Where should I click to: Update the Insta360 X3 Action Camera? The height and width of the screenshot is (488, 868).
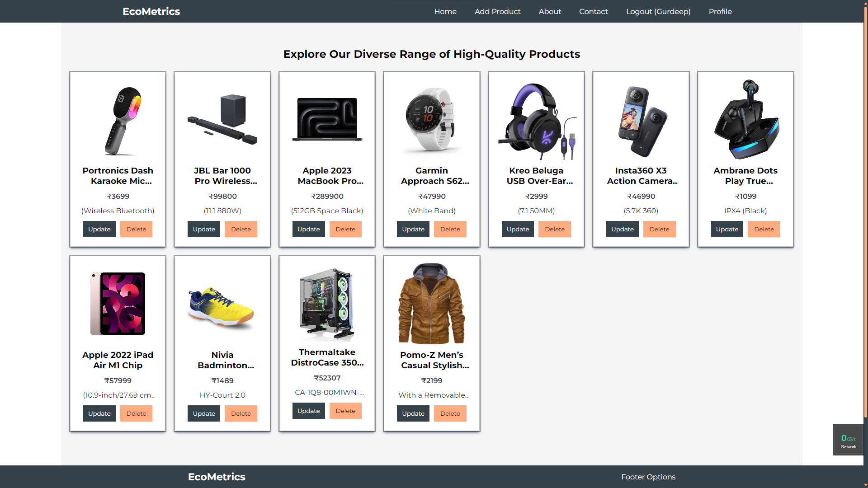pyautogui.click(x=623, y=229)
